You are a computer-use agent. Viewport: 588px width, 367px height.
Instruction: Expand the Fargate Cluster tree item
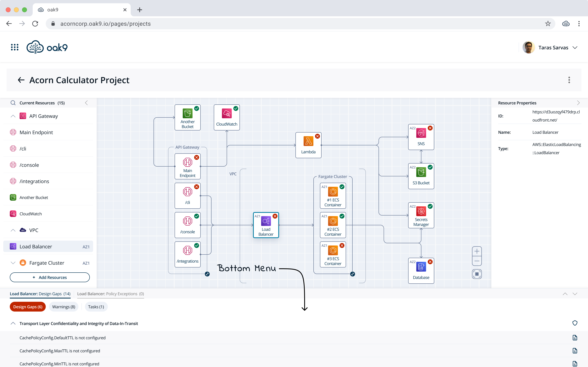pos(13,263)
